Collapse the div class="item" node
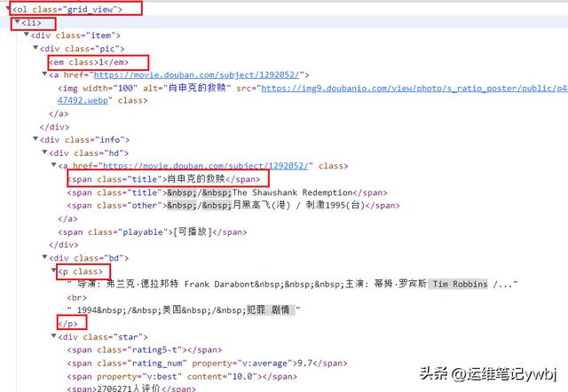 tap(26, 35)
